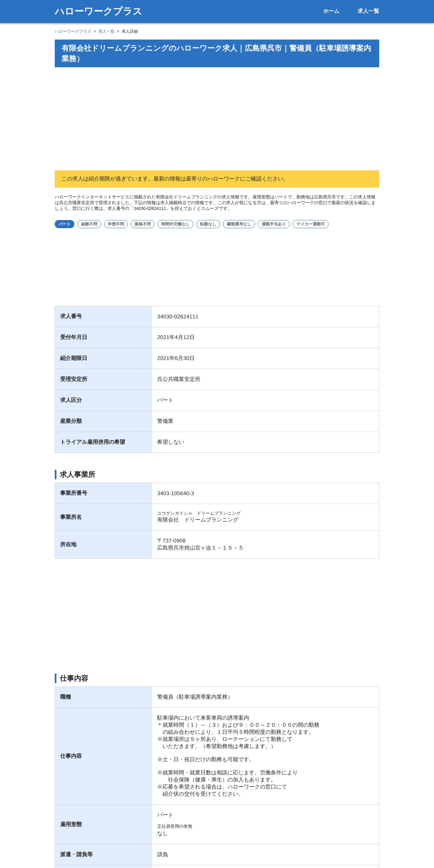Click deadline 2021年6月30日 value
The image size is (434, 868).
pos(176,358)
